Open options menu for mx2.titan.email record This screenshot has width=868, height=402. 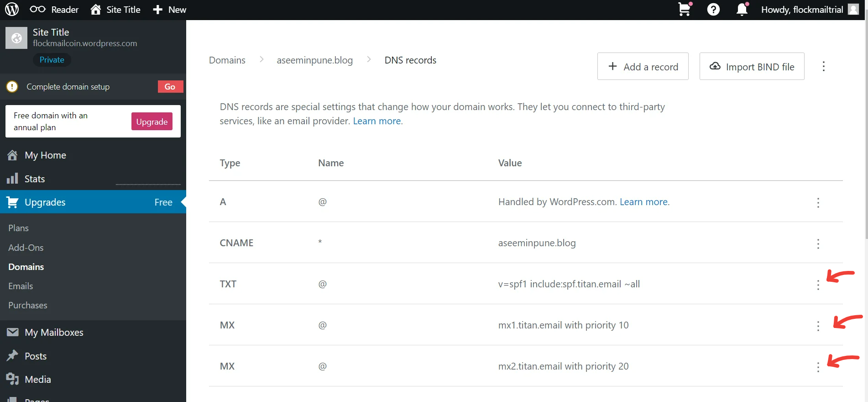click(818, 367)
